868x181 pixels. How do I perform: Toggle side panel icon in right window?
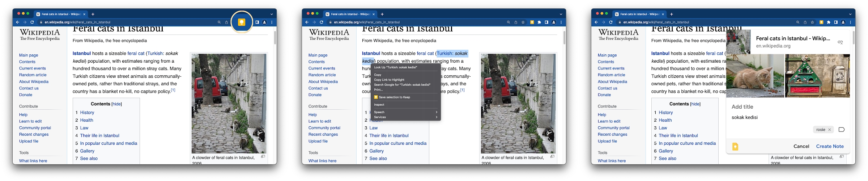[836, 22]
